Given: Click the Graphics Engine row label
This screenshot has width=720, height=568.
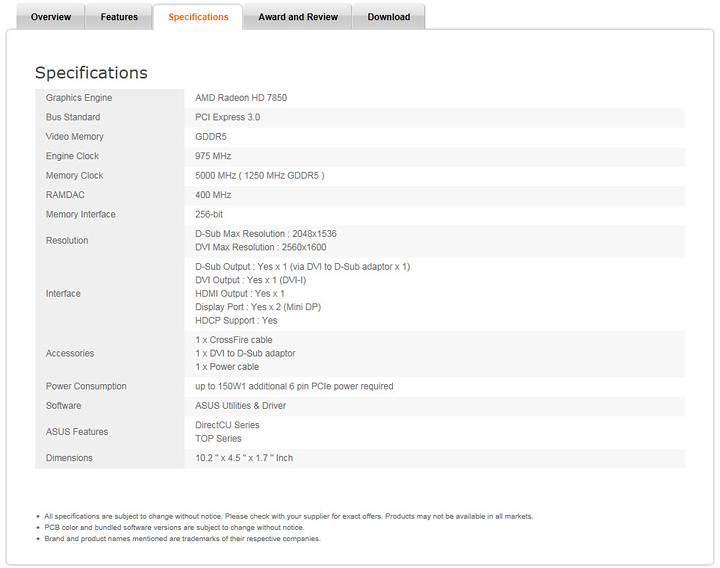Looking at the screenshot, I should [x=79, y=98].
